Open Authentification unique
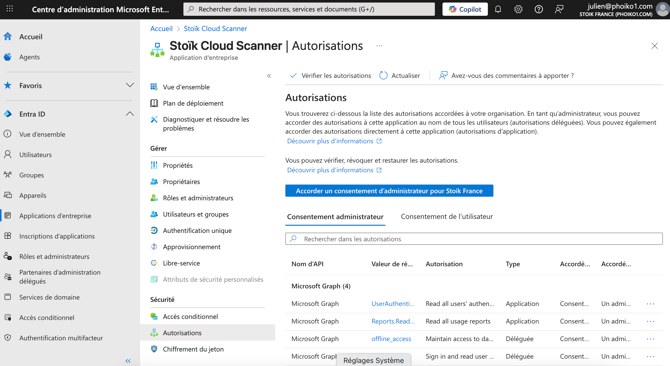The image size is (670, 366). 197,231
